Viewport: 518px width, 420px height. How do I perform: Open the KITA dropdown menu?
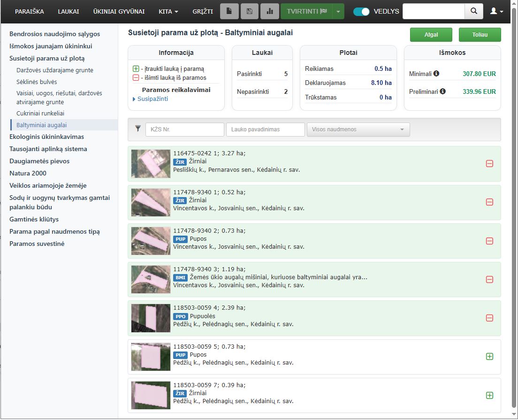(x=168, y=12)
